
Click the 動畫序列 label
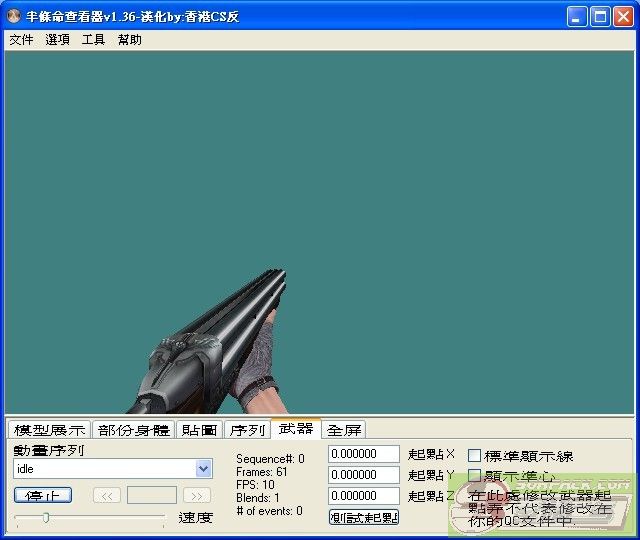[x=49, y=450]
